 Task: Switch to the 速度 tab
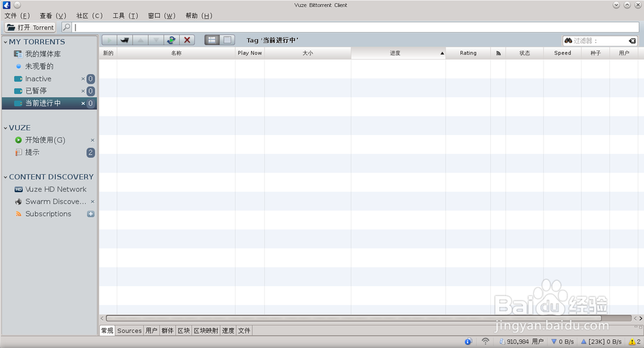228,331
